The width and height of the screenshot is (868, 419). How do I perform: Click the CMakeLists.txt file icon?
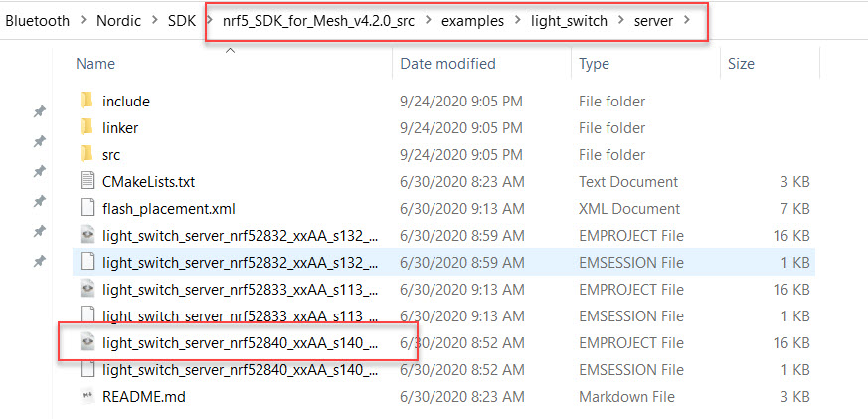87,181
